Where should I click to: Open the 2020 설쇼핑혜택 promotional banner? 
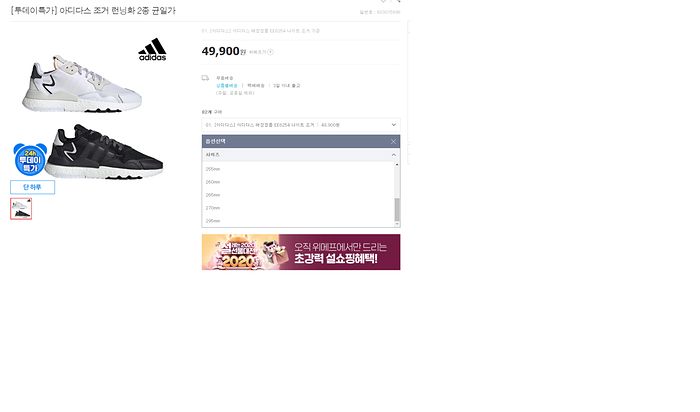coord(301,252)
